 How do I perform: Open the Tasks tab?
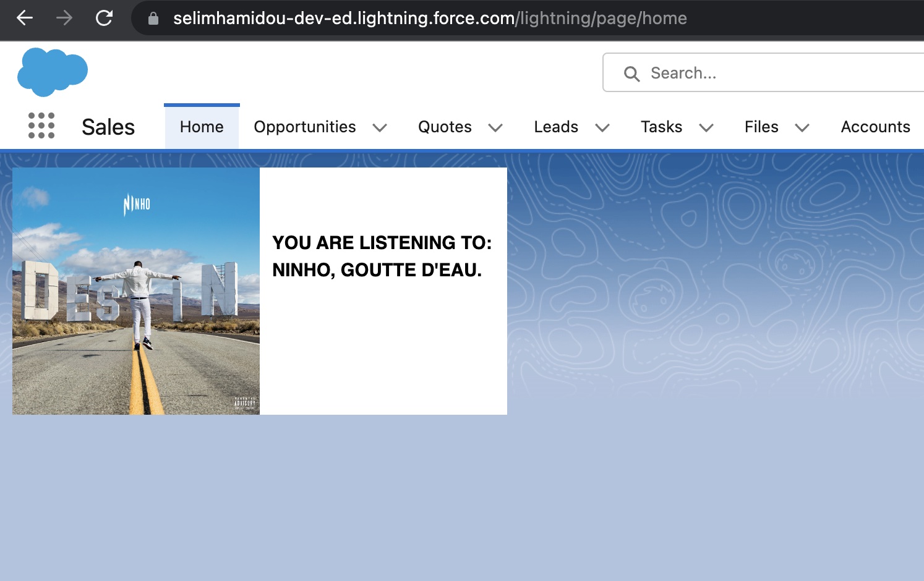point(661,127)
